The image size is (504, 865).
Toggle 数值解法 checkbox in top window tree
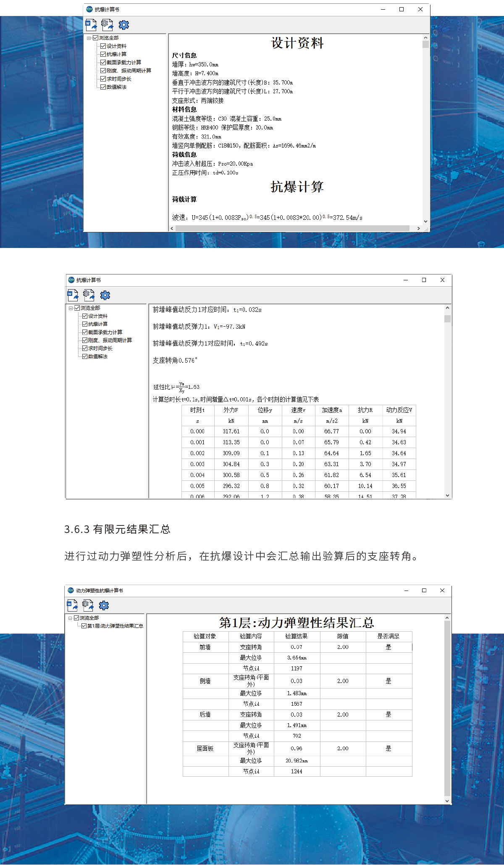pos(103,87)
